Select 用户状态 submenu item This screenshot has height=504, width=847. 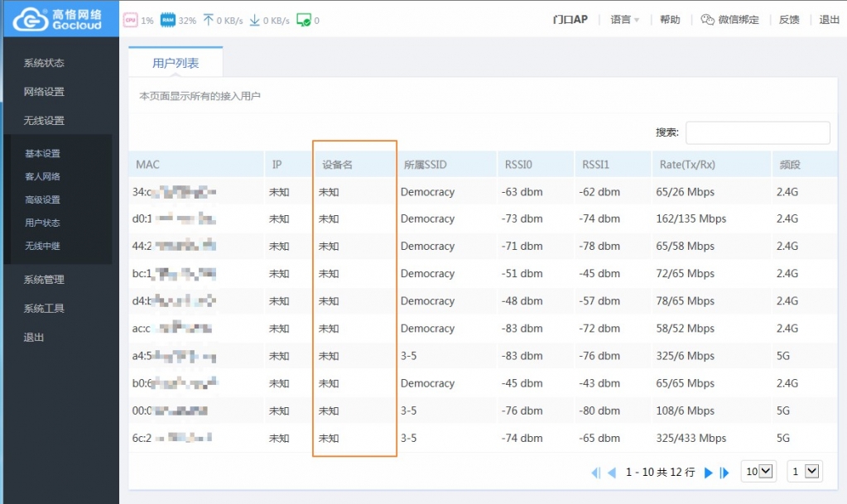pyautogui.click(x=43, y=223)
